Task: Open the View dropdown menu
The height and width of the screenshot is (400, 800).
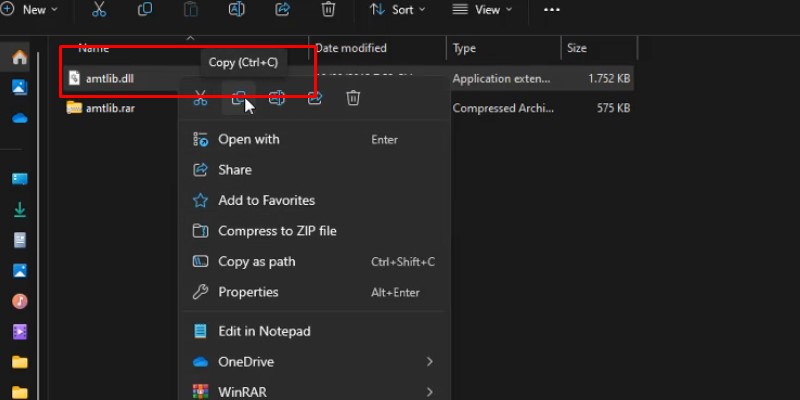Action: pos(482,10)
